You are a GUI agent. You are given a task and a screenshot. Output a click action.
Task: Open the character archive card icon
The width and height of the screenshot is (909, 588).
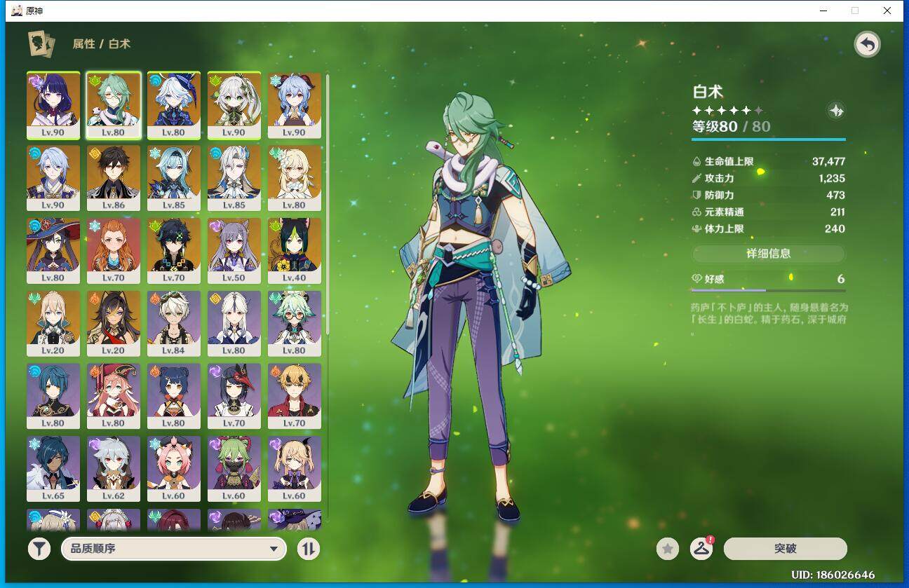(x=41, y=43)
